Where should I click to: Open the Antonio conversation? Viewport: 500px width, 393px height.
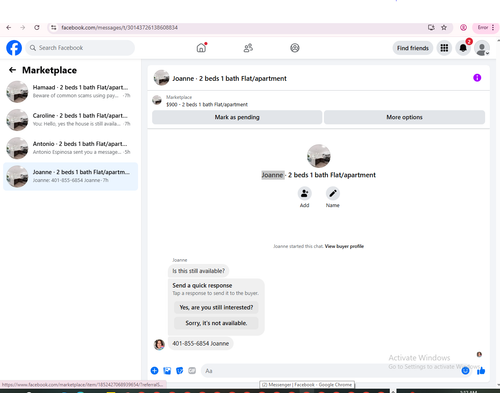[x=70, y=148]
